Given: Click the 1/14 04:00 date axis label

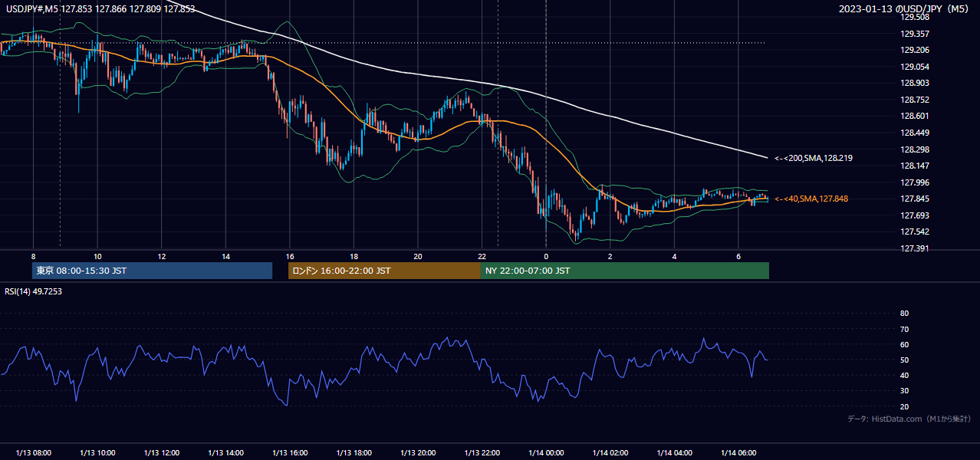Looking at the screenshot, I should coord(674,453).
